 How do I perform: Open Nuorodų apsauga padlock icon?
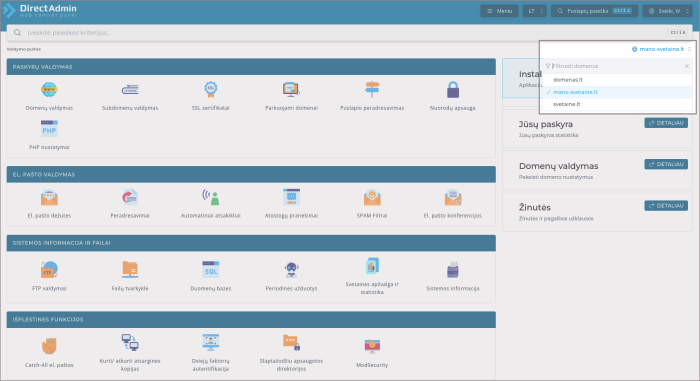point(453,90)
